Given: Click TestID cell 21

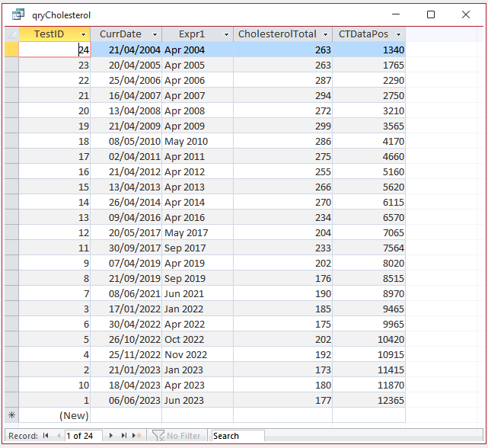Looking at the screenshot, I should [x=55, y=96].
